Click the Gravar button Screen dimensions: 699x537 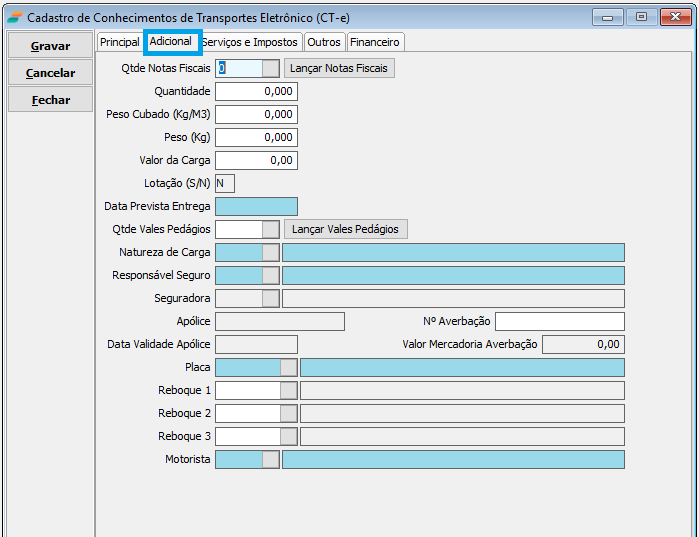click(50, 46)
